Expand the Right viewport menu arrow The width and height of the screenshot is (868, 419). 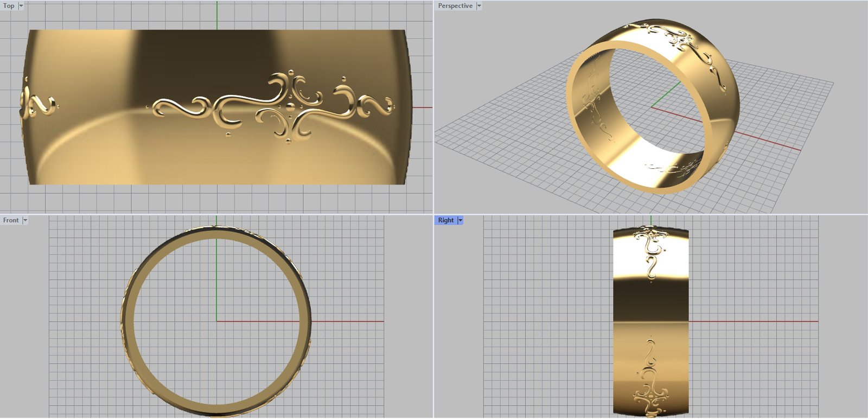tap(461, 220)
